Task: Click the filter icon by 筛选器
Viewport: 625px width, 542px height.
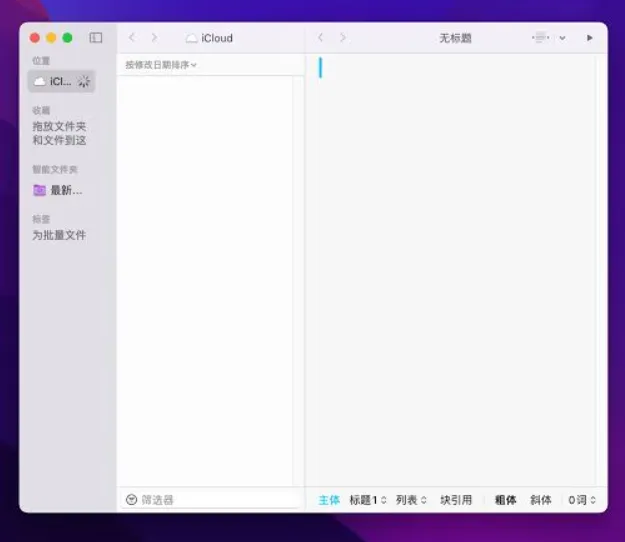Action: point(132,499)
